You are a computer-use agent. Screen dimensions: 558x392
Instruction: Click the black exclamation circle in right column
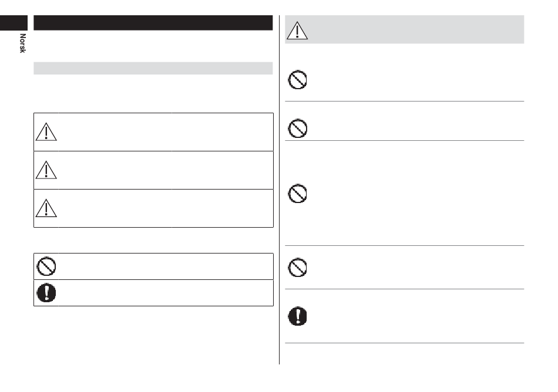(298, 316)
